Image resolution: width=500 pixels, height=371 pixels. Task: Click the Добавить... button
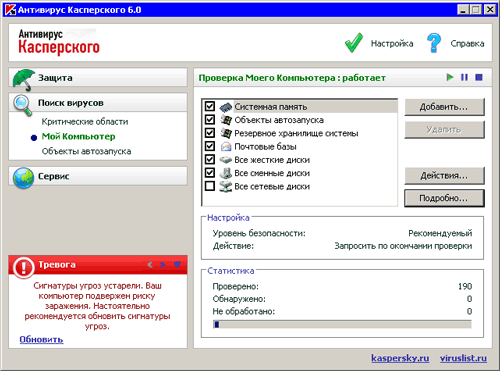pos(444,107)
